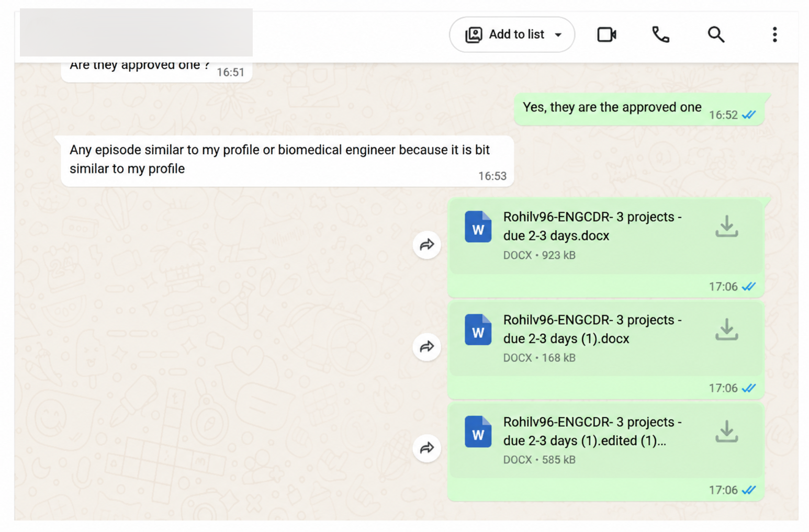
Task: Click the 16:52 timestamp on sent message
Action: click(x=723, y=115)
